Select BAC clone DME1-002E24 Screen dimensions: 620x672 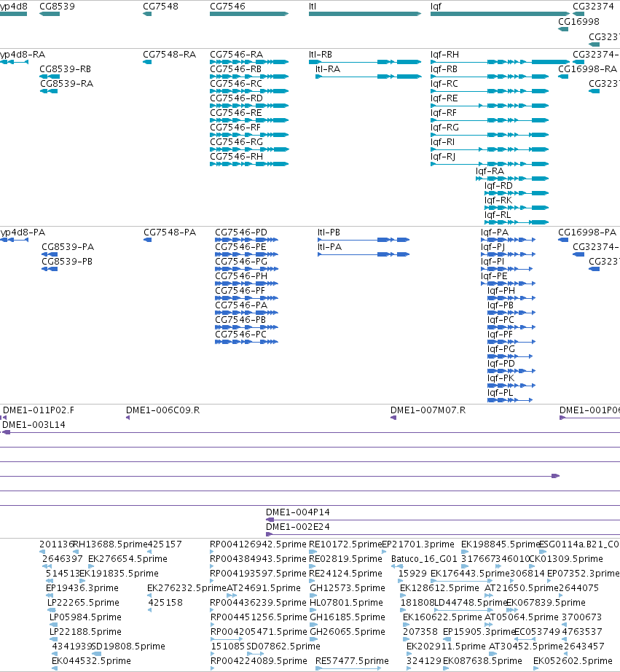pos(298,527)
